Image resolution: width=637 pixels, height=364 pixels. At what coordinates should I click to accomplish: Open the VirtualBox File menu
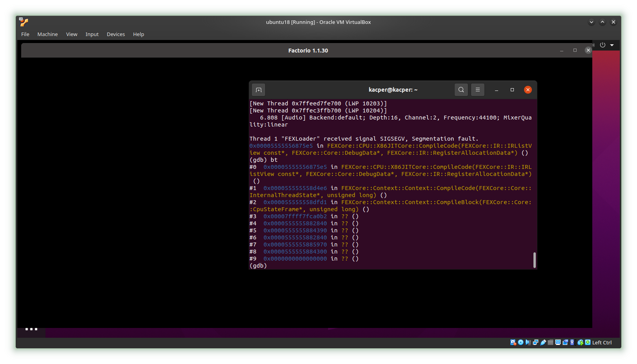[x=25, y=34]
